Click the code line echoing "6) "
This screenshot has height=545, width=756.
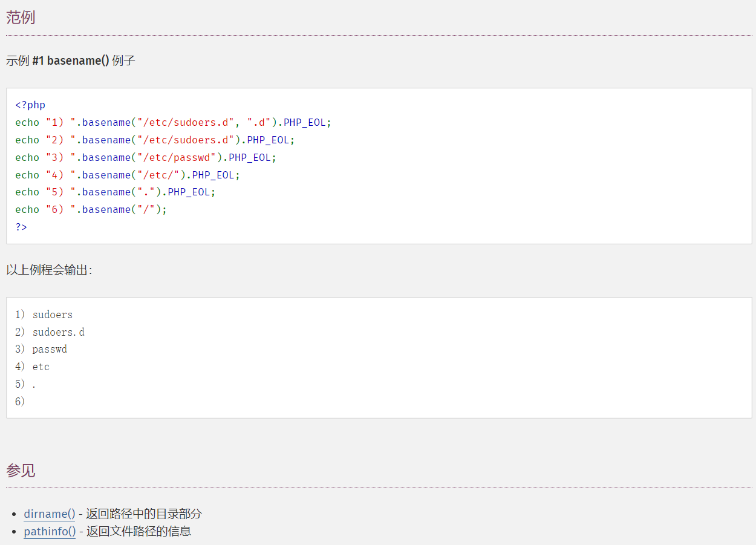point(91,209)
